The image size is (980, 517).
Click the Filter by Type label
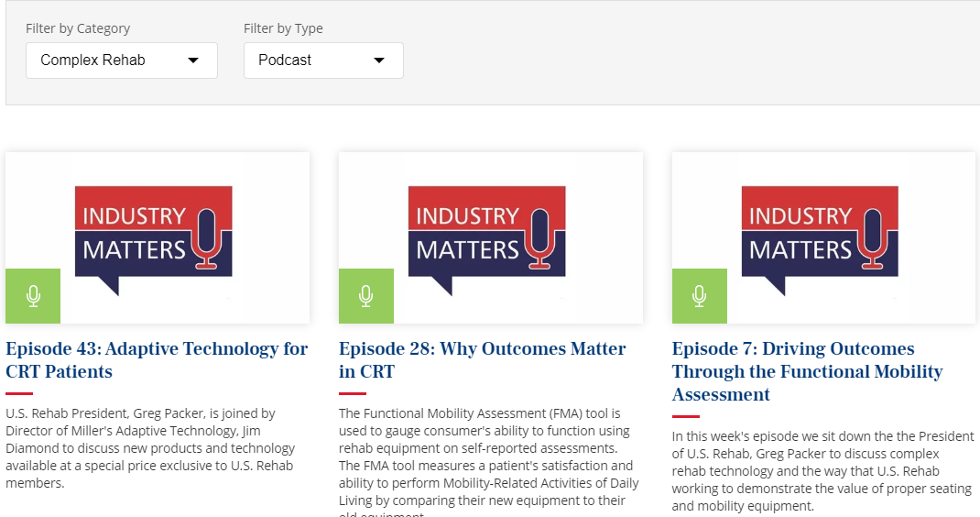pos(283,28)
